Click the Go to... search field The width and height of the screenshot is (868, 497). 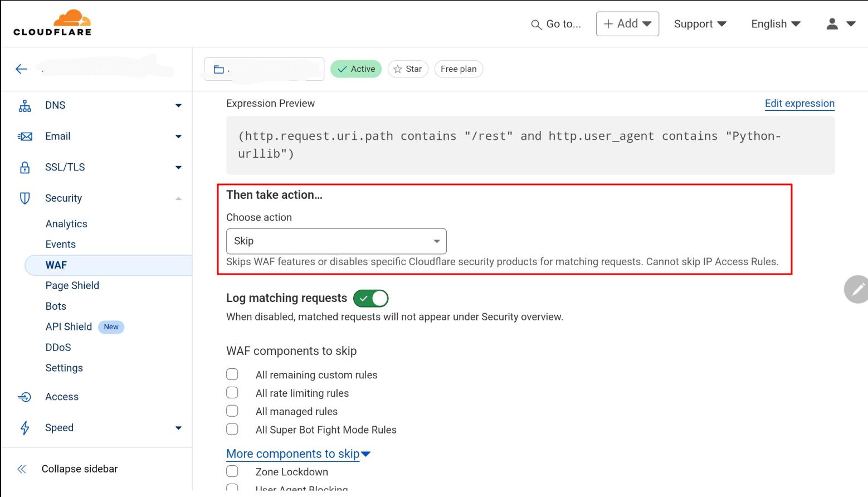(x=556, y=24)
